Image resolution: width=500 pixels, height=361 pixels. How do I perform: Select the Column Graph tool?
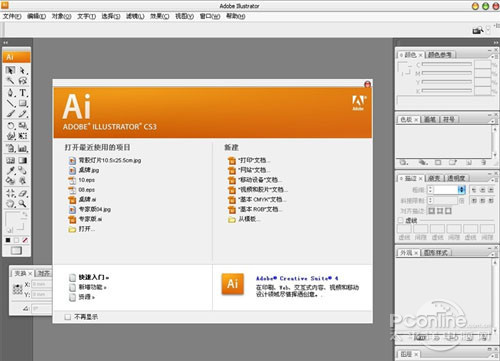pyautogui.click(x=23, y=148)
